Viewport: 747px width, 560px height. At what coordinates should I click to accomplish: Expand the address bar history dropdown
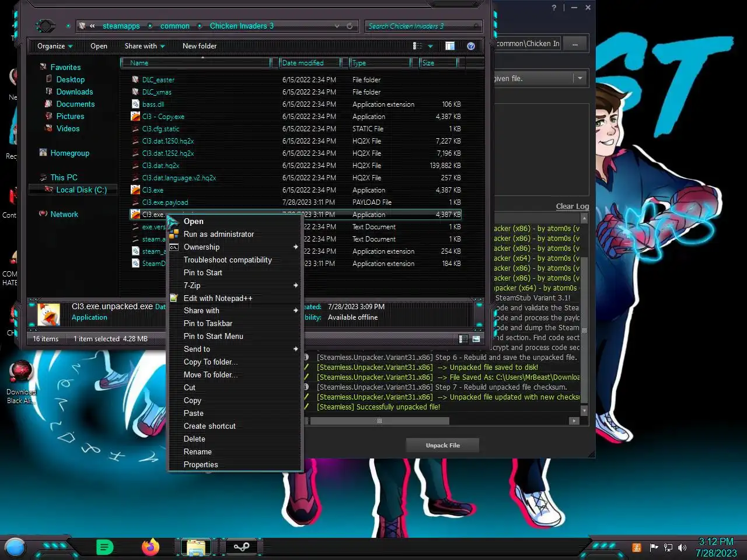point(337,26)
